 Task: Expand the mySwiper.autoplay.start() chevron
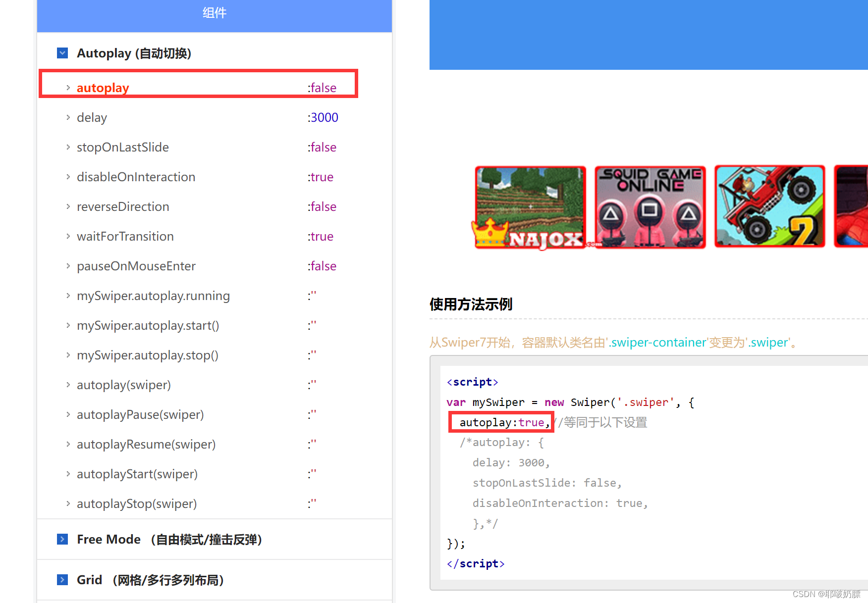[68, 325]
